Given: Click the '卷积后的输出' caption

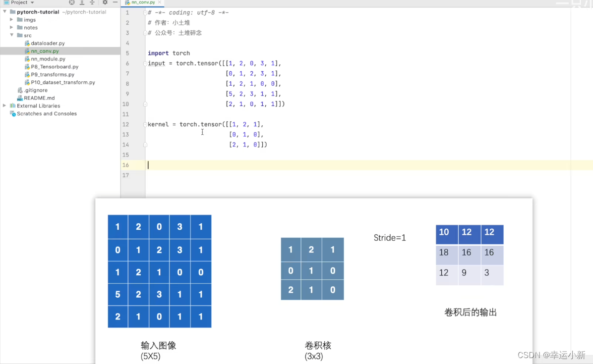Looking at the screenshot, I should point(470,312).
